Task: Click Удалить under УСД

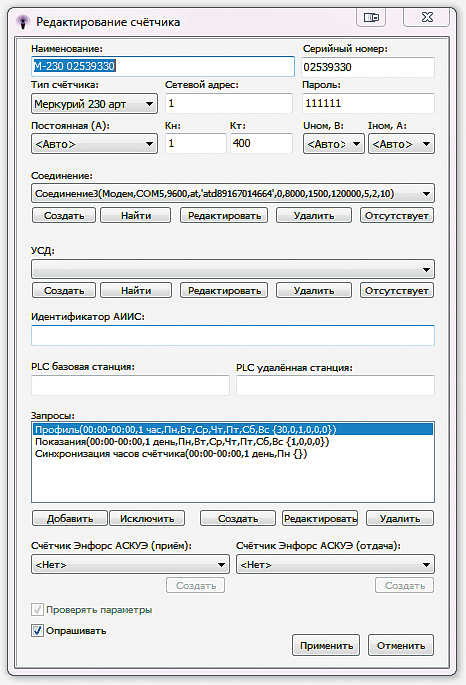Action: pos(314,291)
